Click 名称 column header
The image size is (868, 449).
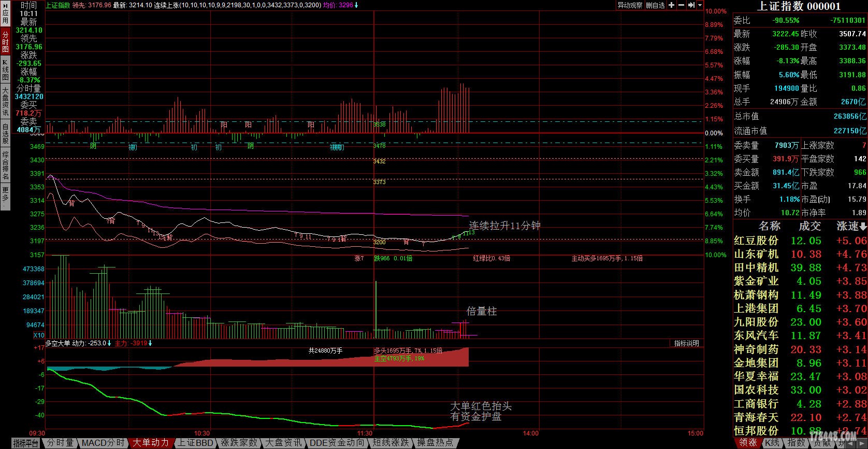pyautogui.click(x=770, y=226)
